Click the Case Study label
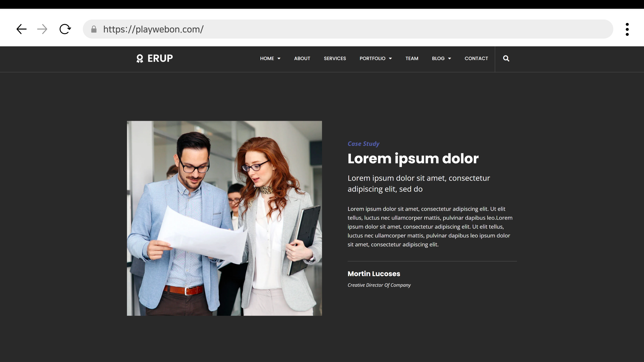The width and height of the screenshot is (644, 362). point(364,144)
